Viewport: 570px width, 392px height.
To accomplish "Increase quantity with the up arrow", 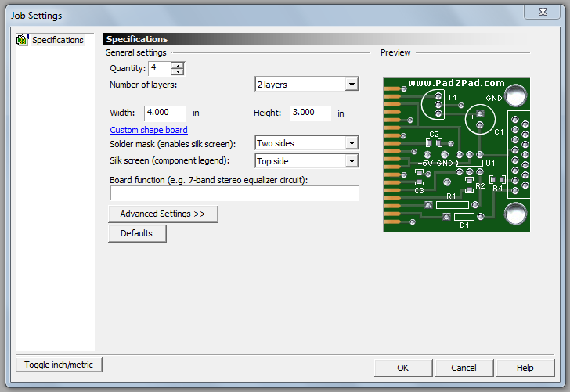I will click(x=178, y=66).
